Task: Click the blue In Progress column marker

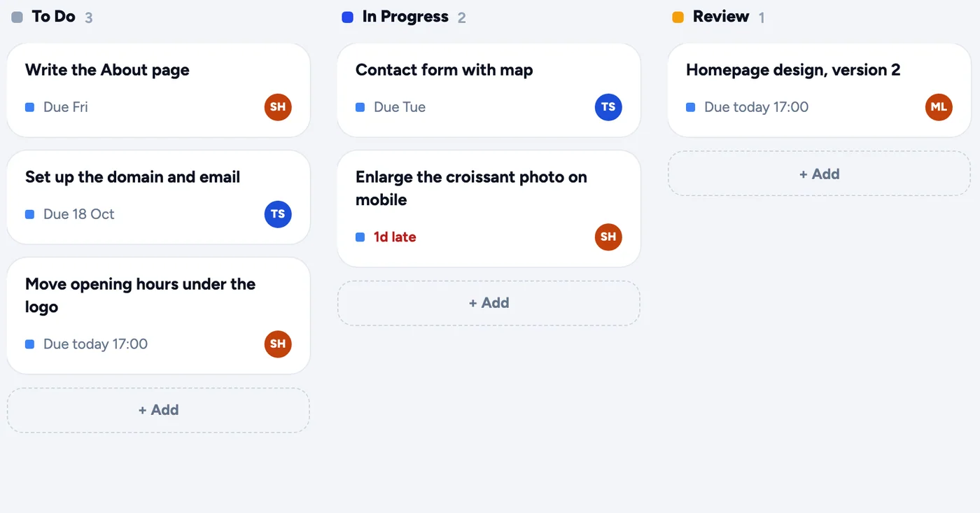Action: pos(347,17)
